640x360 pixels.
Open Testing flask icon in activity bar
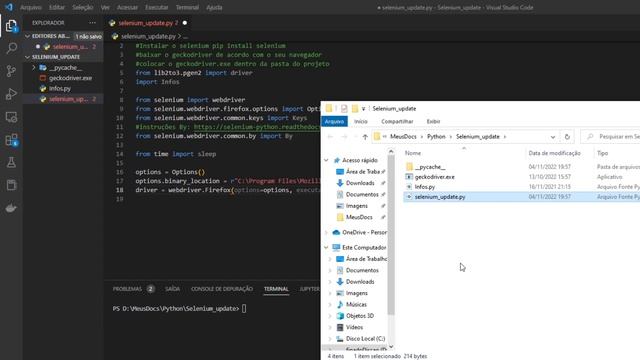[x=11, y=162]
